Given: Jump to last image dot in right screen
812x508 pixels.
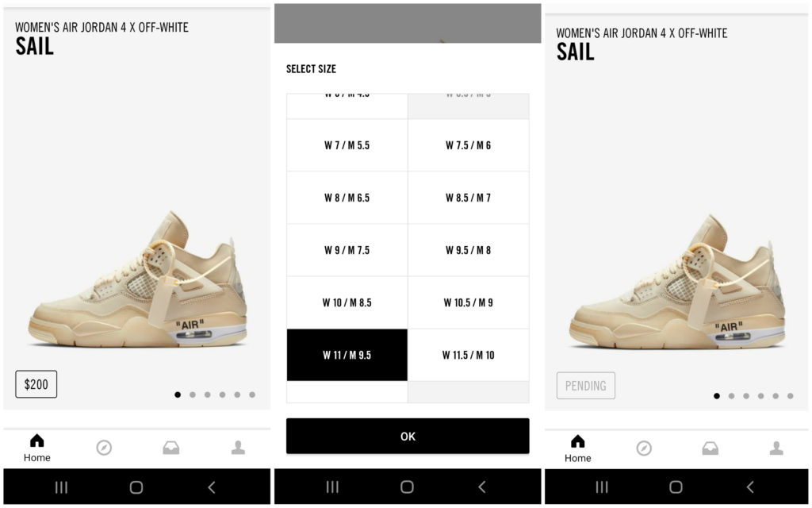Looking at the screenshot, I should pyautogui.click(x=791, y=396).
